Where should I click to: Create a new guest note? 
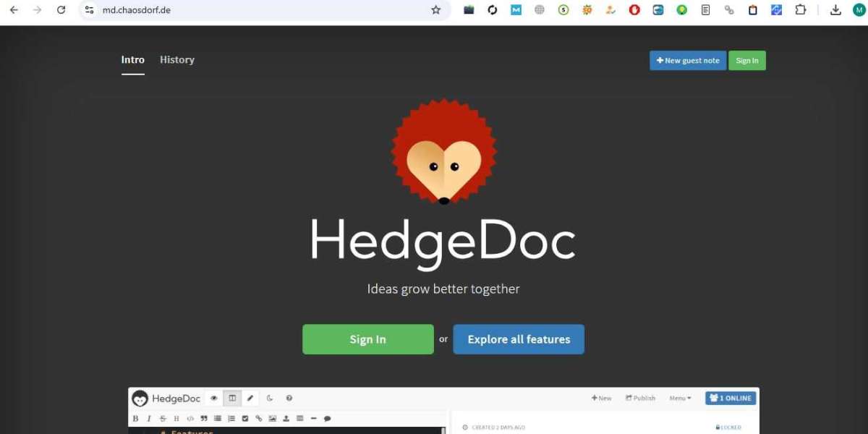click(688, 61)
